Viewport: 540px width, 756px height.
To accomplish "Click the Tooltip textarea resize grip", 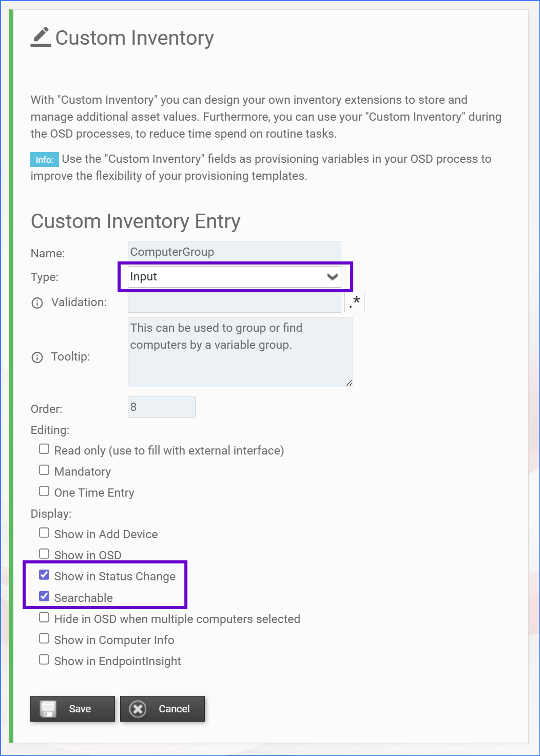I will (349, 383).
